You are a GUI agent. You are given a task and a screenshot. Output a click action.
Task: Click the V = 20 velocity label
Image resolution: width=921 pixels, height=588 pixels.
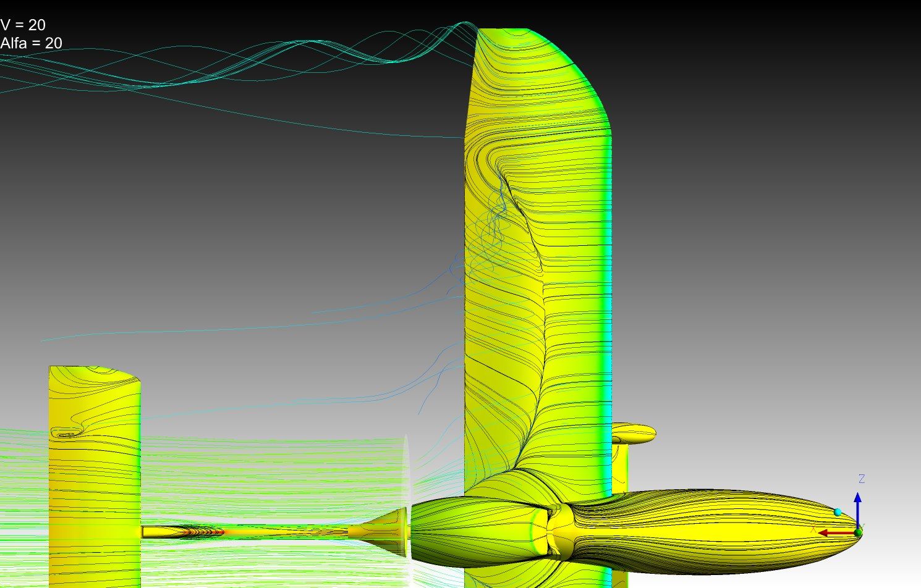pos(23,25)
